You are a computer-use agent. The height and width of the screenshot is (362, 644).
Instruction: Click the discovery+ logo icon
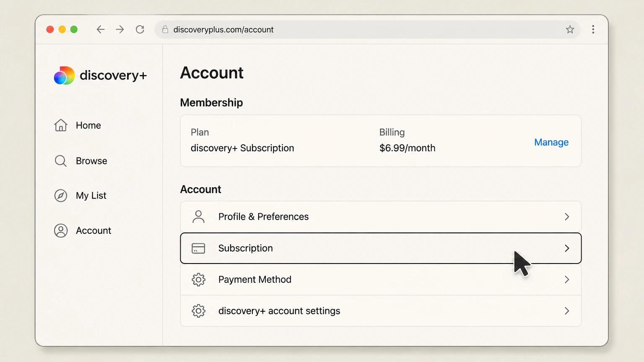point(64,75)
